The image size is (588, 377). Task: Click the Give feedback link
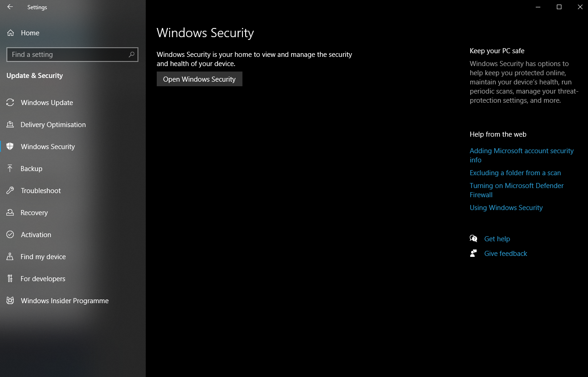click(x=506, y=254)
